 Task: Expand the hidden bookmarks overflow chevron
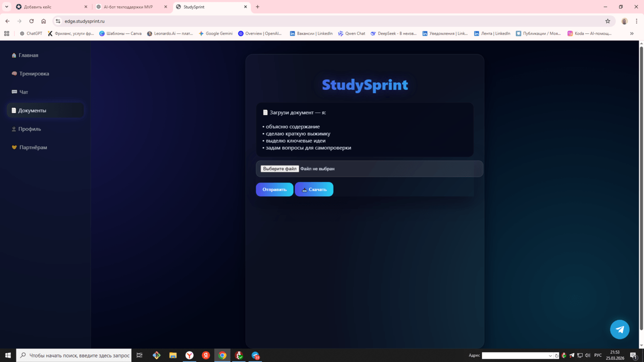pos(632,34)
